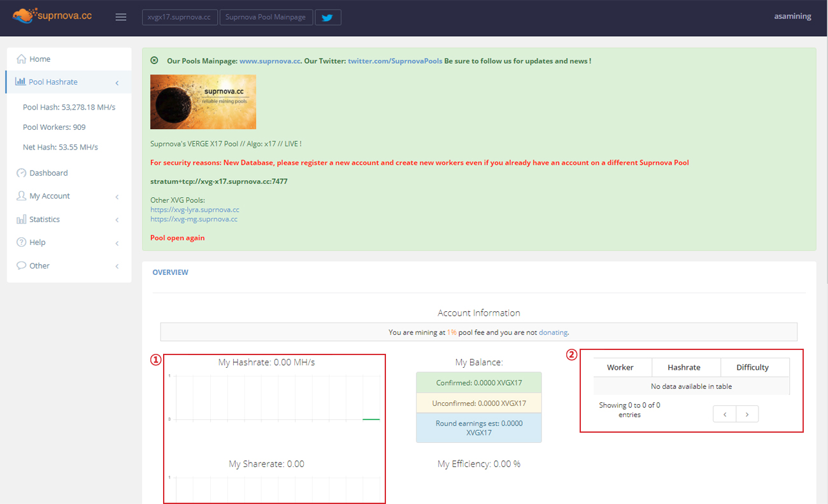Collapse the Pool Hashrate menu chevron
828x504 pixels.
click(x=117, y=83)
